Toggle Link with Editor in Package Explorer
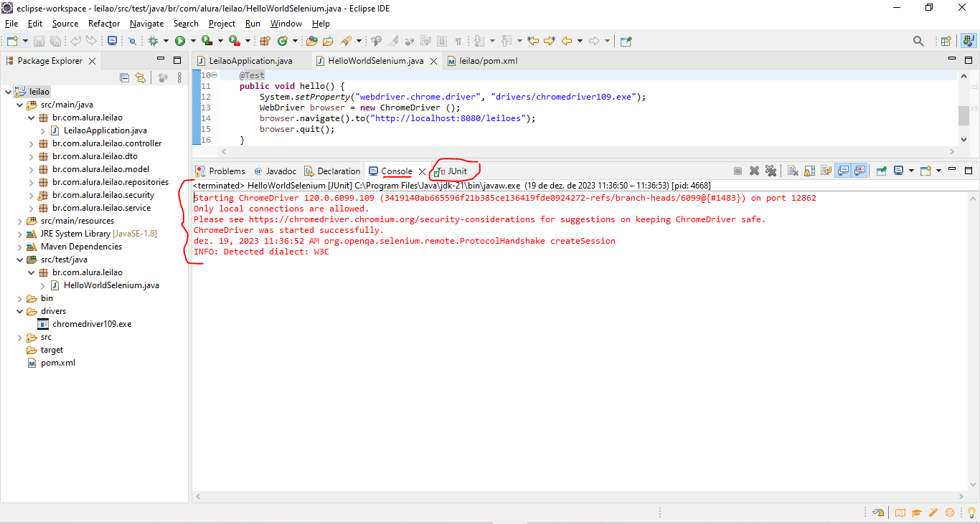980x524 pixels. 141,77
